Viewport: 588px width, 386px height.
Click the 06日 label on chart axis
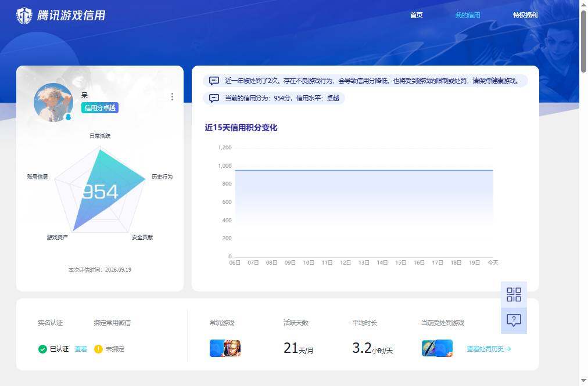pyautogui.click(x=235, y=262)
